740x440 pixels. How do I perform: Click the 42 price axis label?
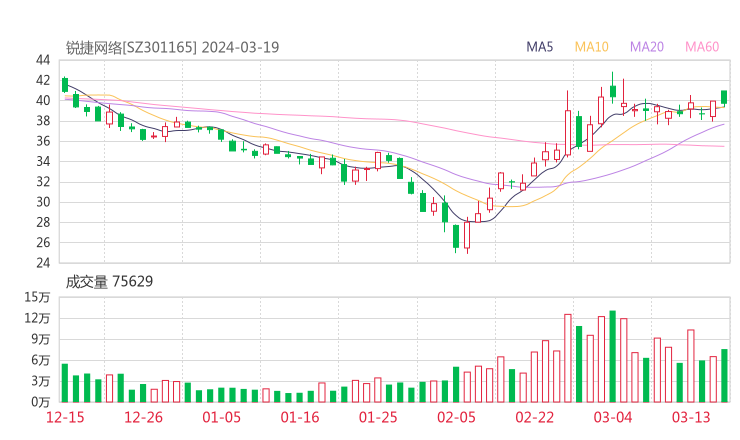43,80
